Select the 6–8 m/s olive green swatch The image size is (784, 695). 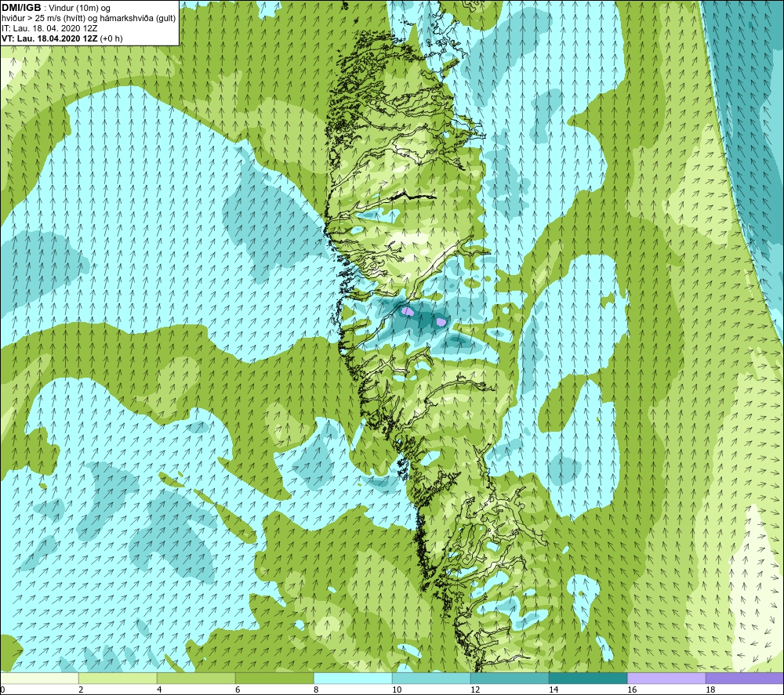click(x=274, y=678)
